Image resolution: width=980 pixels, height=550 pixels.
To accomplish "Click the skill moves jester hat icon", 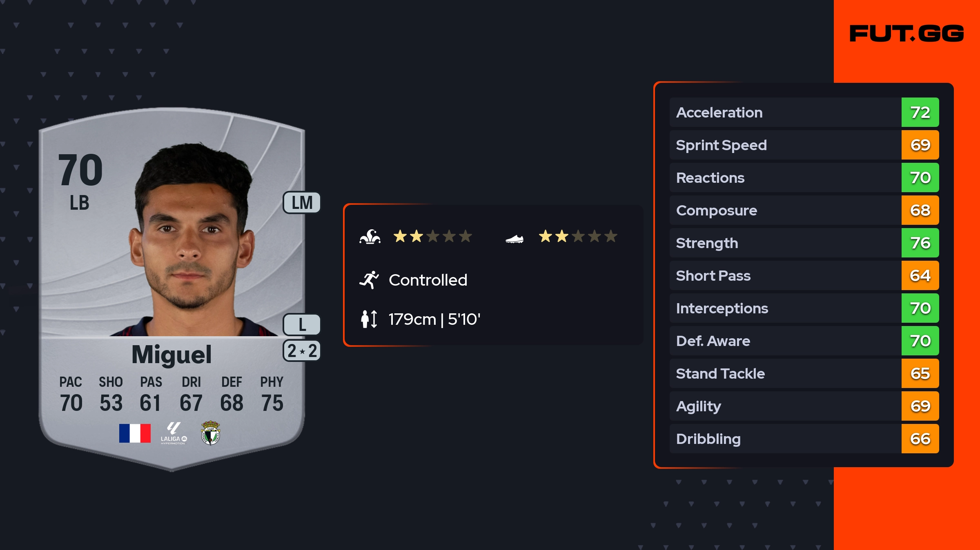I will point(370,237).
